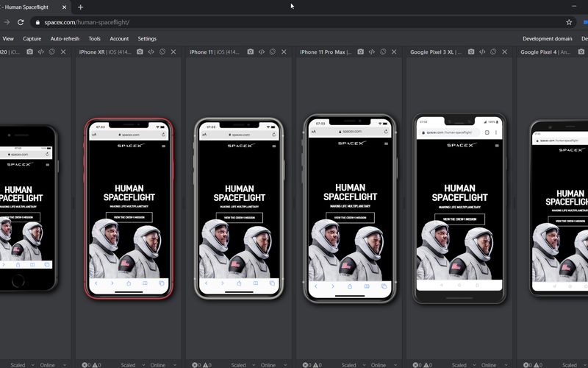This screenshot has width=588, height=368.
Task: Take screenshot of leftmost partially visible device
Action: (29, 52)
